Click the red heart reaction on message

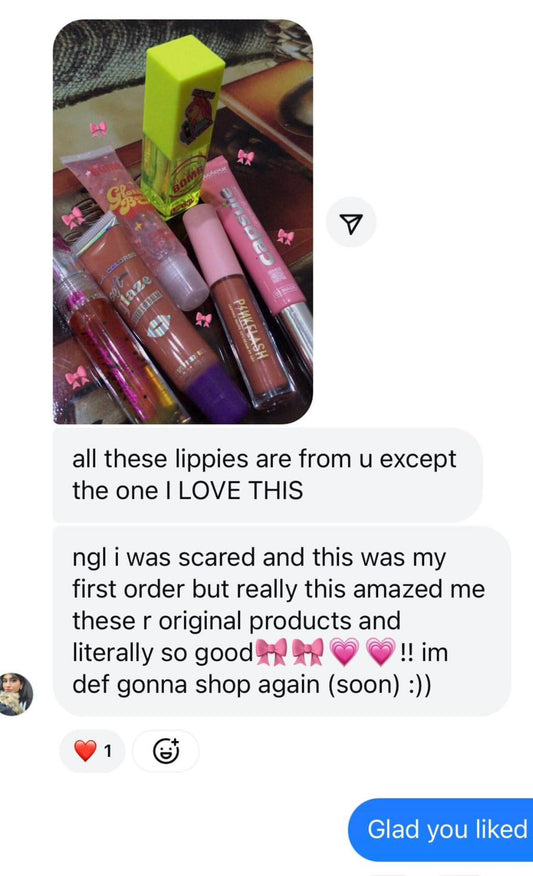[x=85, y=750]
